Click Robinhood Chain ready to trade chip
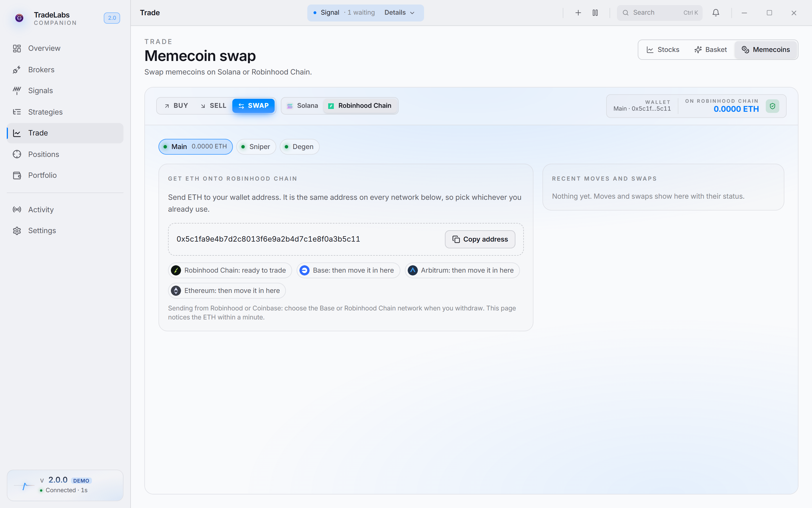The height and width of the screenshot is (508, 812). [230, 270]
